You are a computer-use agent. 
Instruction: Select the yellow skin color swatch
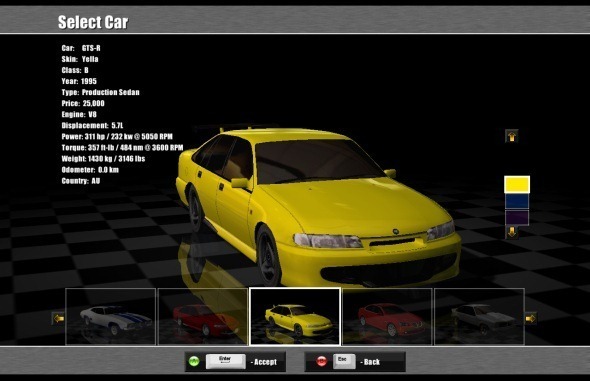pos(517,184)
